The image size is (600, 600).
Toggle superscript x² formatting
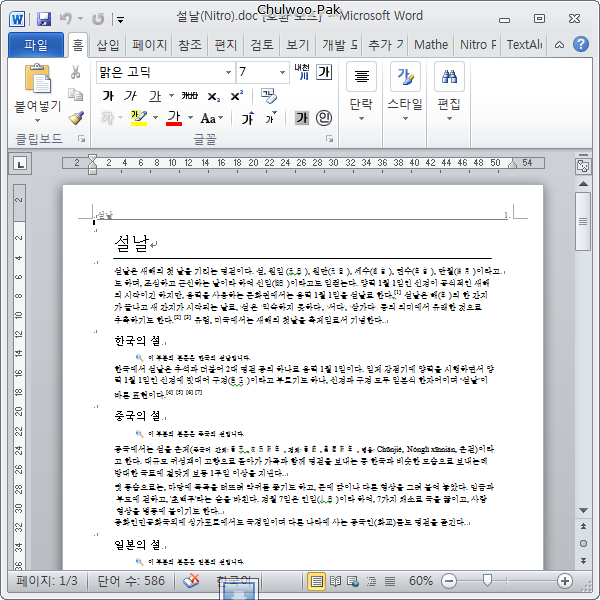point(236,96)
